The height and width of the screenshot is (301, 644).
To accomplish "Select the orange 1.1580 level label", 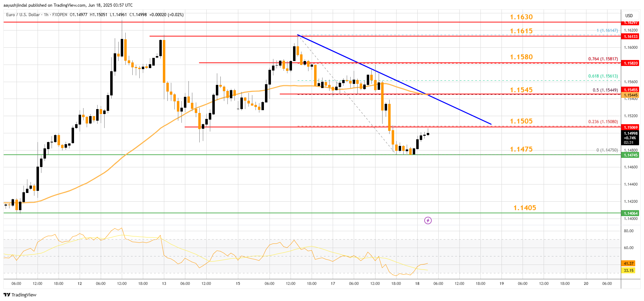I will click(521, 57).
